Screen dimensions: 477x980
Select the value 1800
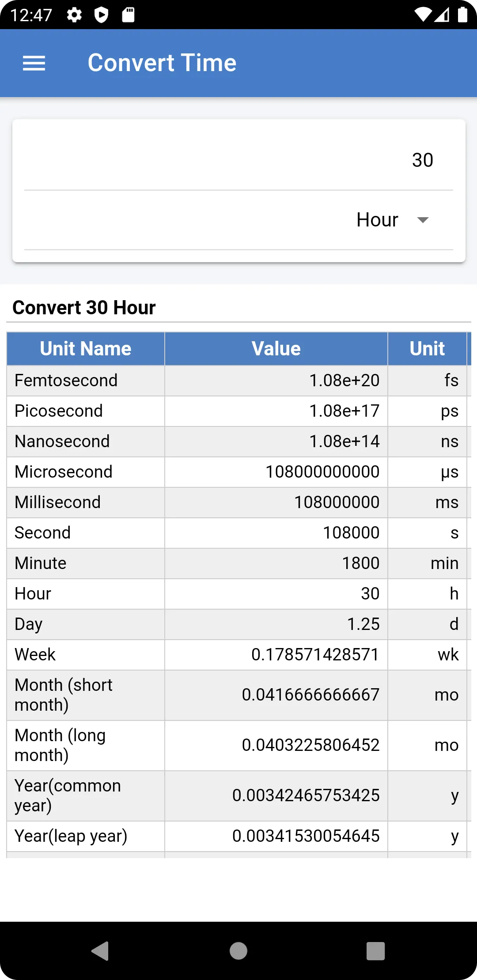[x=361, y=563]
